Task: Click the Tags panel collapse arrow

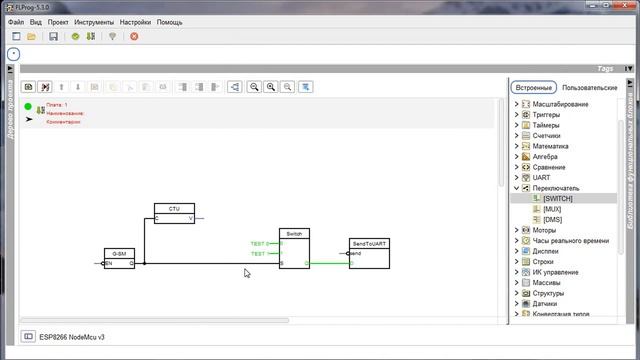Action: point(629,69)
